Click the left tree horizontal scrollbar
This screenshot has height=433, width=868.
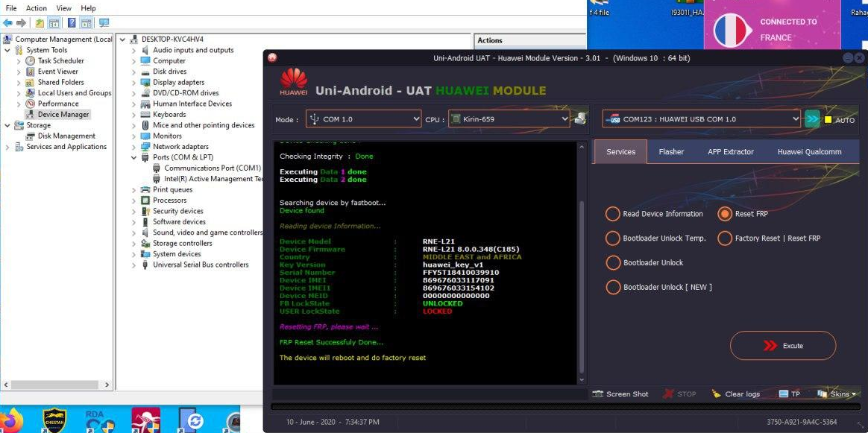click(x=55, y=385)
